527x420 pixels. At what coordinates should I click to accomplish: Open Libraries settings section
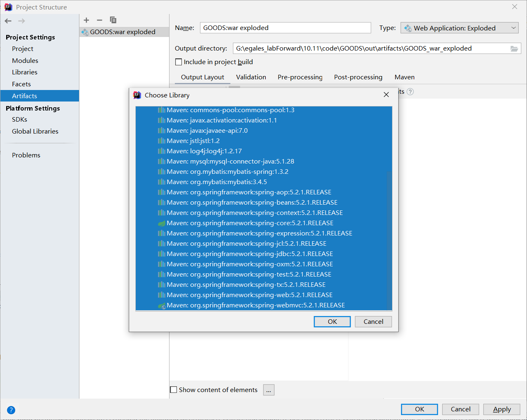tap(25, 72)
